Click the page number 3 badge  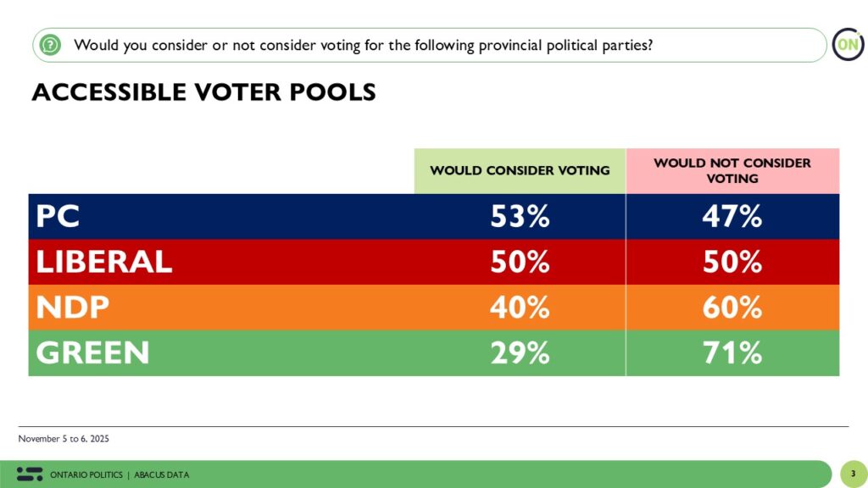[x=853, y=474]
